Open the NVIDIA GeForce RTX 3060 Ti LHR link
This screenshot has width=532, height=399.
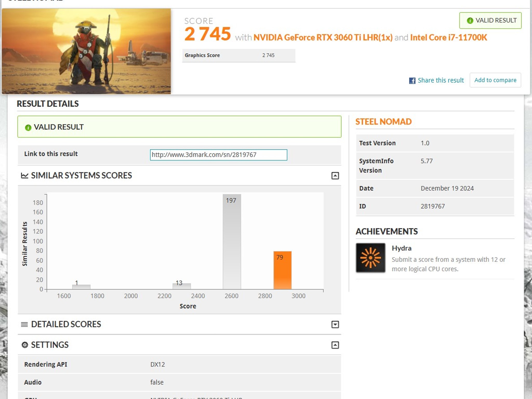coord(323,37)
